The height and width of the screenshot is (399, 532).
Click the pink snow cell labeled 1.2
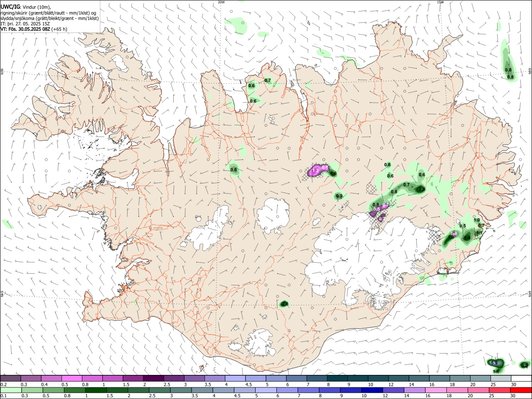click(315, 171)
